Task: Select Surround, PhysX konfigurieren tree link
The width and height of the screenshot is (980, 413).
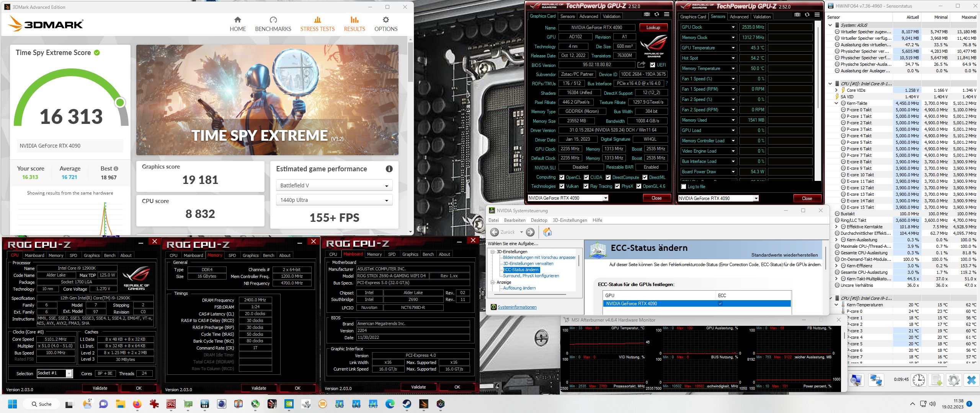Action: point(531,276)
